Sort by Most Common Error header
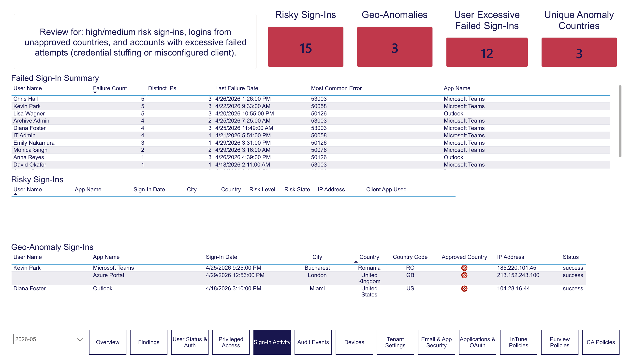The width and height of the screenshot is (633, 364). pos(336,88)
